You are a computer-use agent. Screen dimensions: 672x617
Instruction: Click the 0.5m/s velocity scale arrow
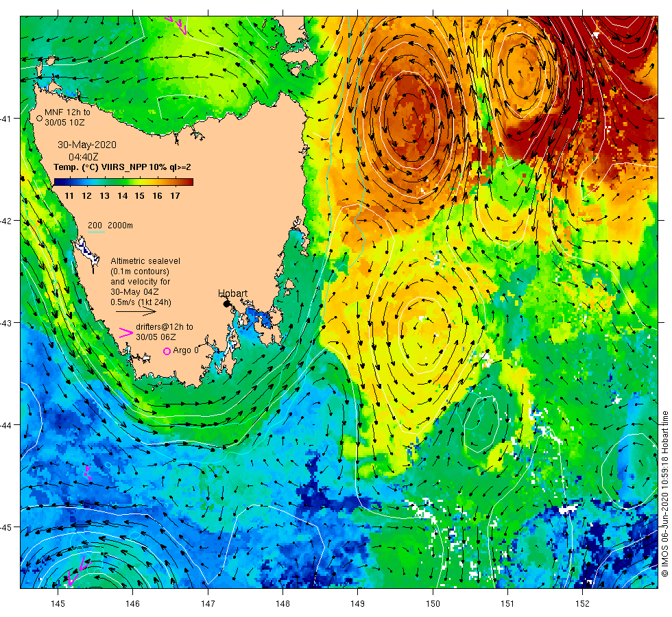136,311
